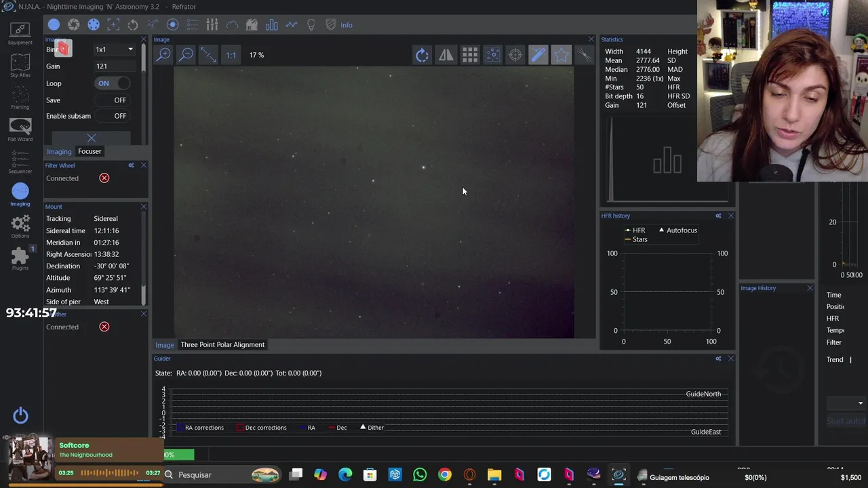
Task: Select the Image tab below preview
Action: [165, 345]
